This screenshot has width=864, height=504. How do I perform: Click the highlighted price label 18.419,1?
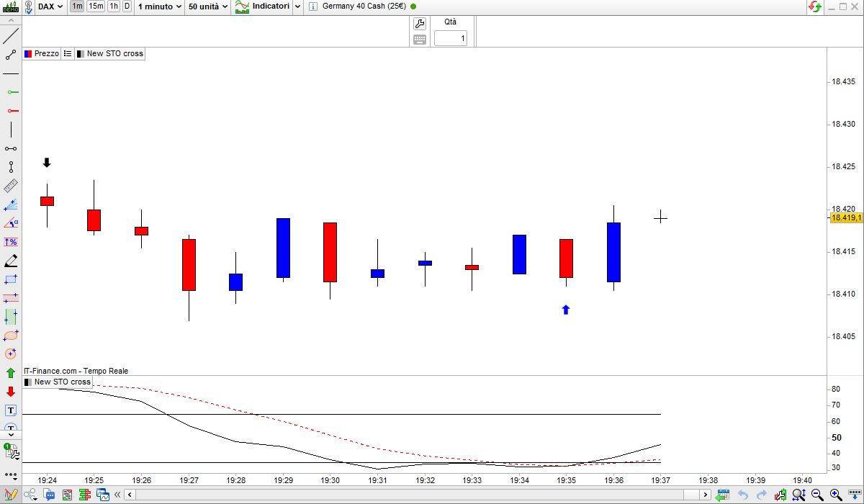846,217
